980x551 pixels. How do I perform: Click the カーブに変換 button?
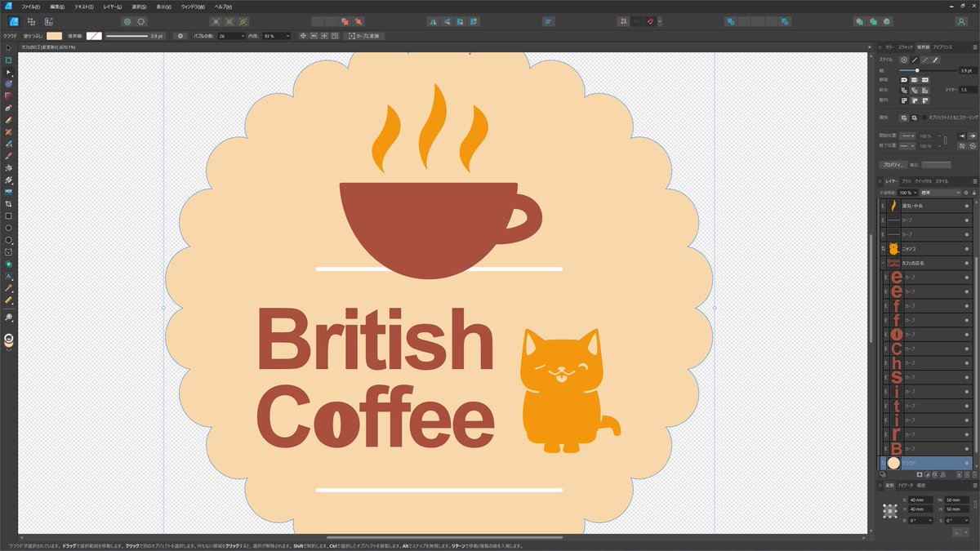tap(363, 36)
